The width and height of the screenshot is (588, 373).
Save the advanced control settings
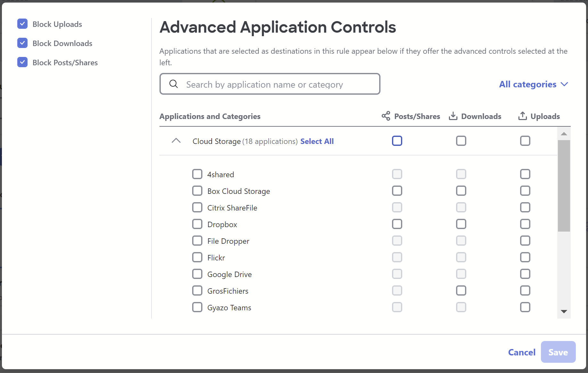click(558, 352)
